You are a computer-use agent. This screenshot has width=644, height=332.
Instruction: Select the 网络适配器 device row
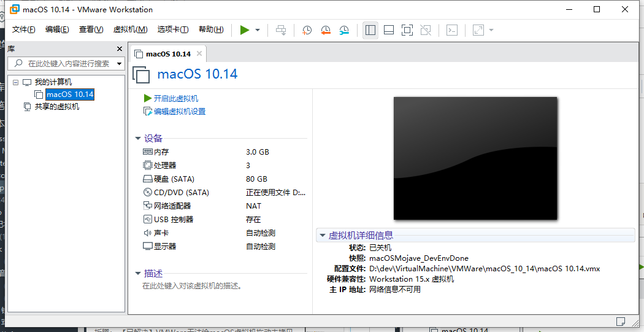click(x=224, y=206)
